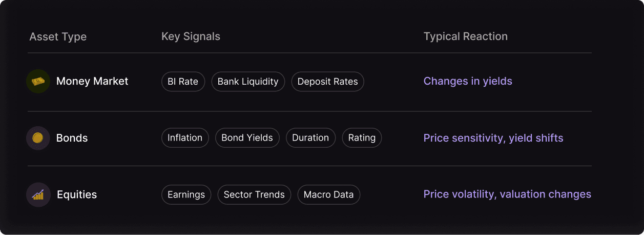
Task: Click the Bonds gold coin icon
Action: (38, 138)
